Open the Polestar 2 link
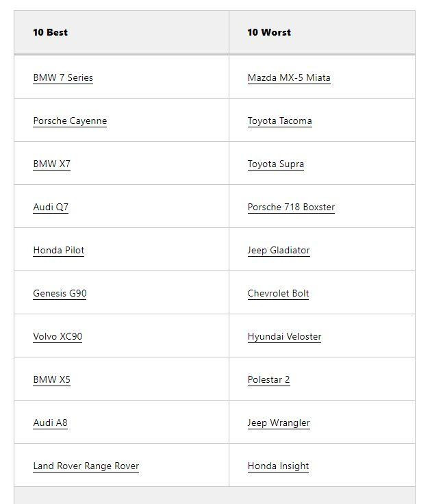The height and width of the screenshot is (504, 430). [x=268, y=379]
